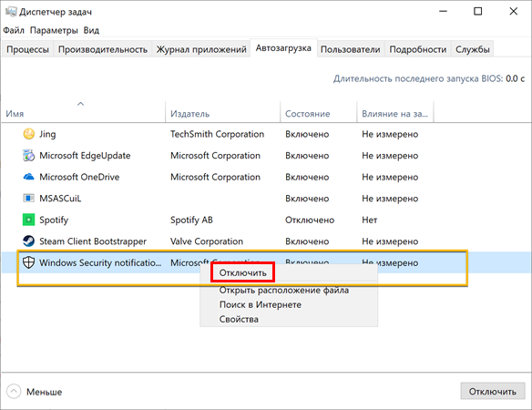Viewport: 532px width, 410px height.
Task: Select the Автозагрузка tab
Action: (x=283, y=48)
